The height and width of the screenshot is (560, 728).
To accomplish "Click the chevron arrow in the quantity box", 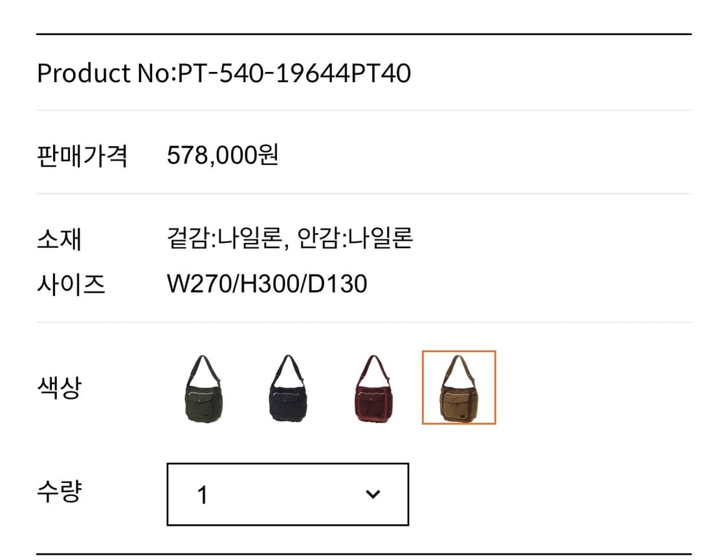I will 372,493.
